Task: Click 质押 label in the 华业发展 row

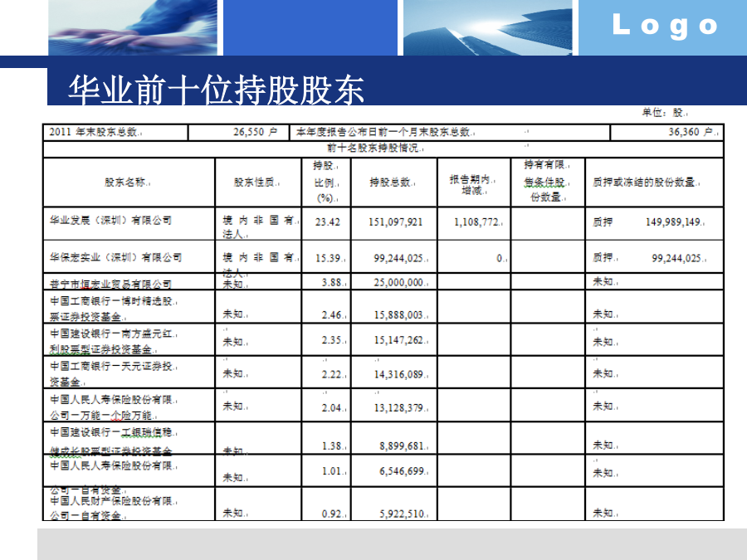Action: 603,222
